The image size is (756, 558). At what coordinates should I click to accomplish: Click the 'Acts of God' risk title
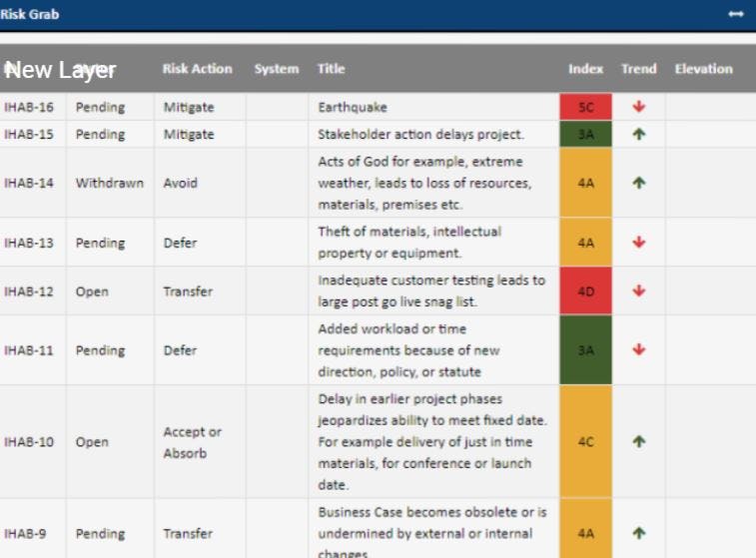(424, 183)
